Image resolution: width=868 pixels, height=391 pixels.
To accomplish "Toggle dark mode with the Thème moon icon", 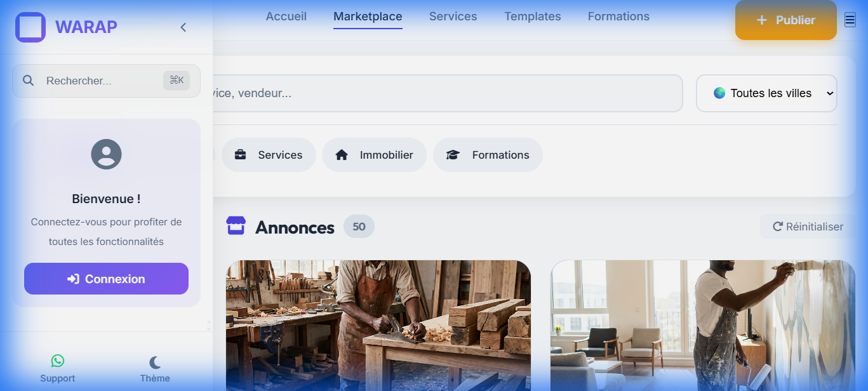I will click(x=154, y=361).
